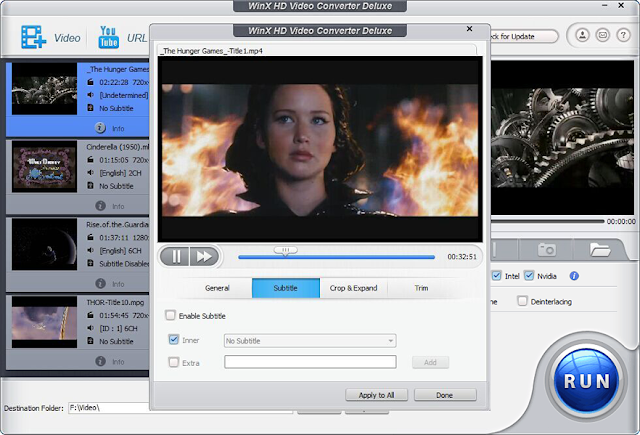Toggle the Intel hardware checkbox
Image resolution: width=640 pixels, height=435 pixels.
[x=496, y=276]
